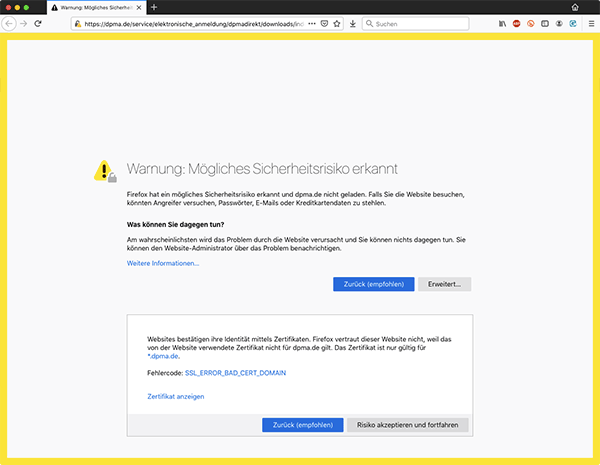The width and height of the screenshot is (600, 465).
Task: Bookmark this page with the star
Action: point(337,24)
